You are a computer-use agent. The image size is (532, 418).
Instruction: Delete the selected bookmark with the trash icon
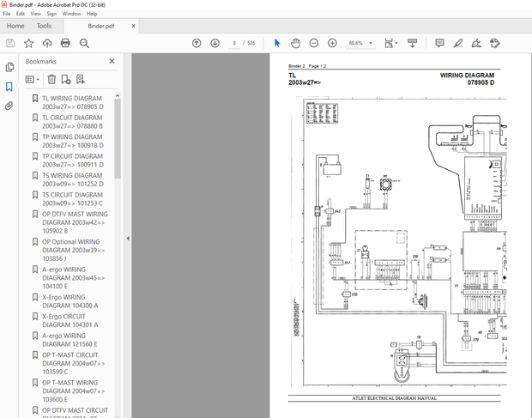click(51, 79)
